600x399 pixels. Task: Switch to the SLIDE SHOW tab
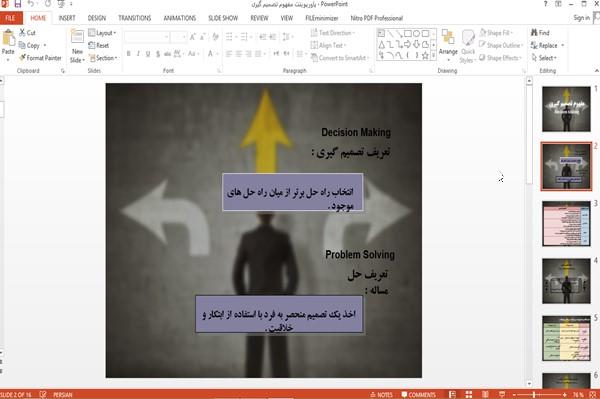(x=223, y=18)
